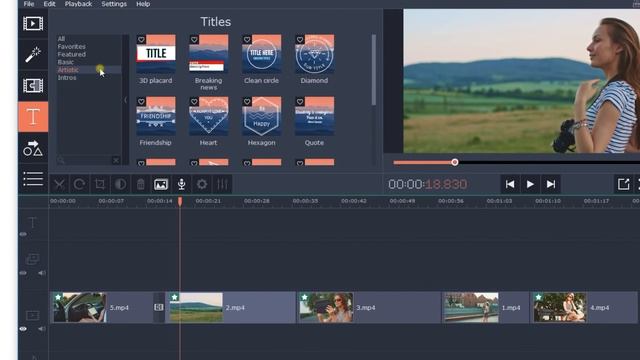Viewport: 640px width, 360px height.
Task: Favorite the Heart title
Action: pos(194,102)
